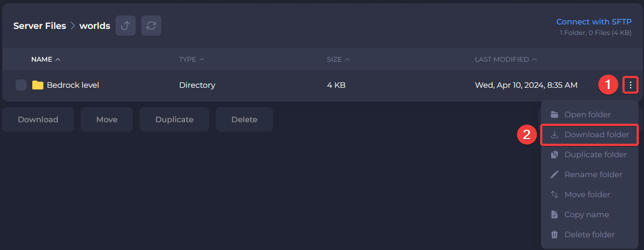
Task: Click the Copy name file icon
Action: point(554,214)
